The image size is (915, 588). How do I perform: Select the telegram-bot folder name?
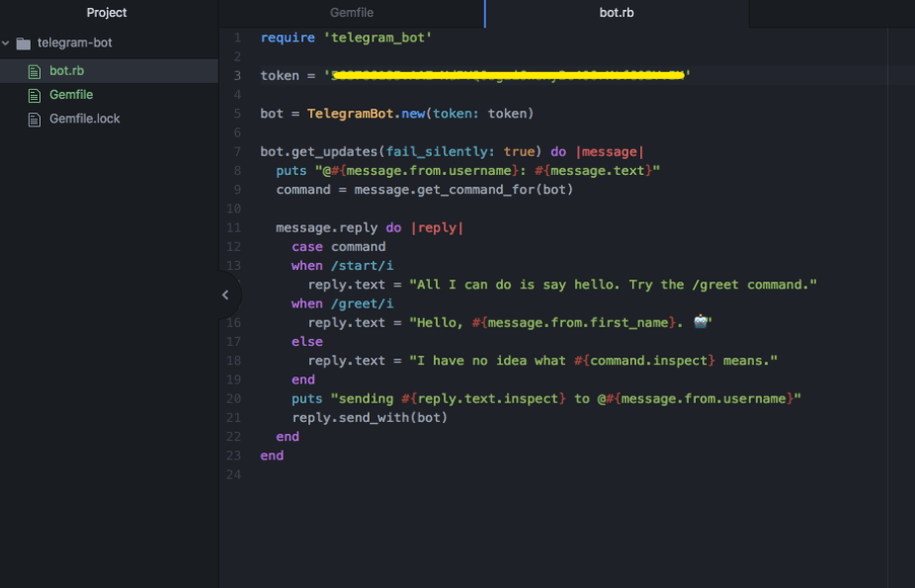(74, 43)
